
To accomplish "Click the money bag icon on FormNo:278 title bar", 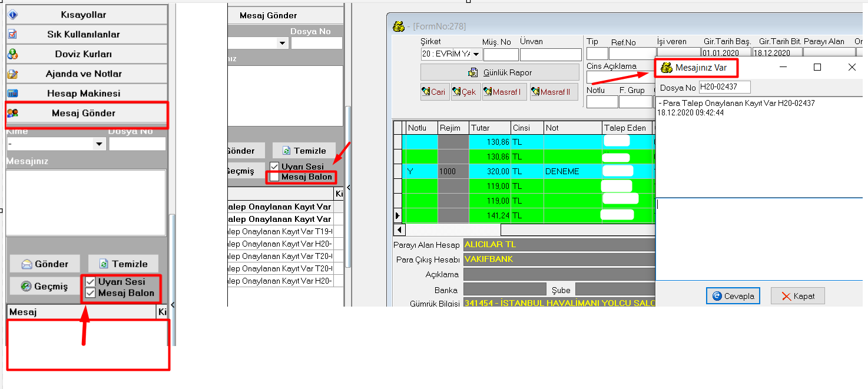I will 399,26.
